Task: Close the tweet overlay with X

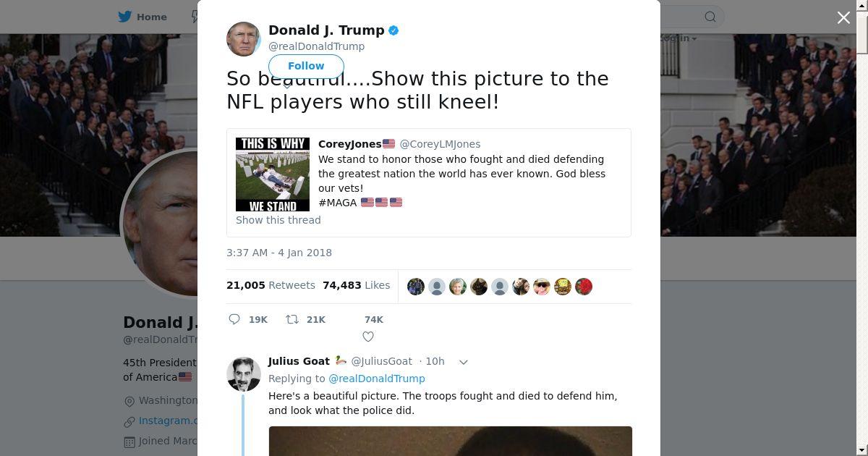Action: [843, 17]
